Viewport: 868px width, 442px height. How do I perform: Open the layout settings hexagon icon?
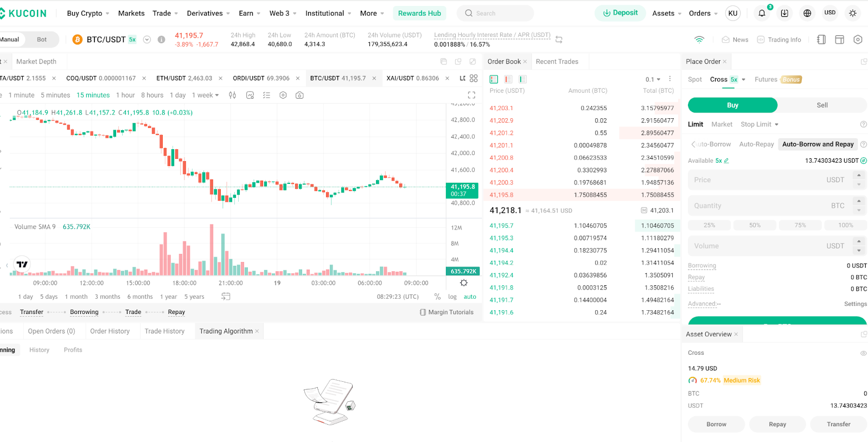click(x=858, y=40)
